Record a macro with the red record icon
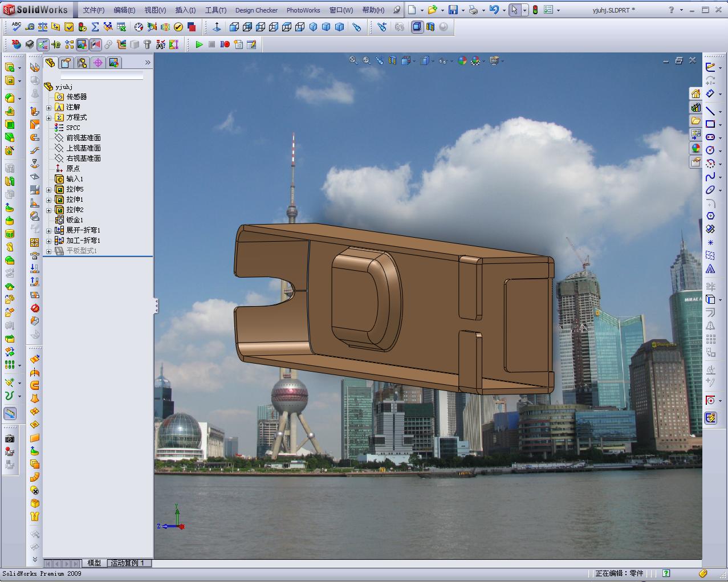The height and width of the screenshot is (582, 728). (225, 44)
